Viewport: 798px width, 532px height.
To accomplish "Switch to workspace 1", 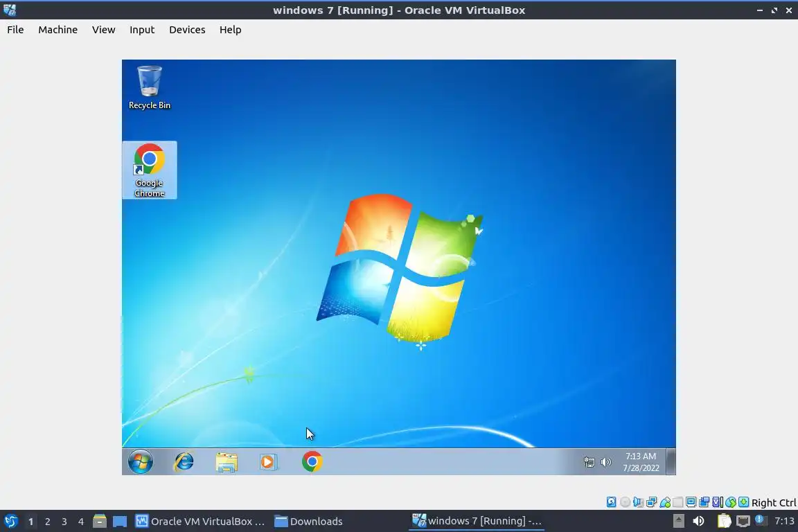I will click(30, 522).
